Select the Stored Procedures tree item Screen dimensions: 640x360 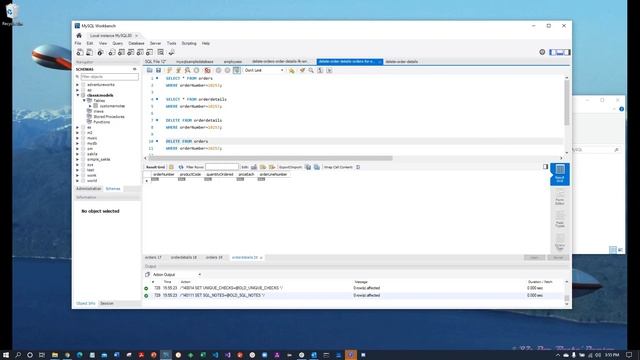coord(109,116)
